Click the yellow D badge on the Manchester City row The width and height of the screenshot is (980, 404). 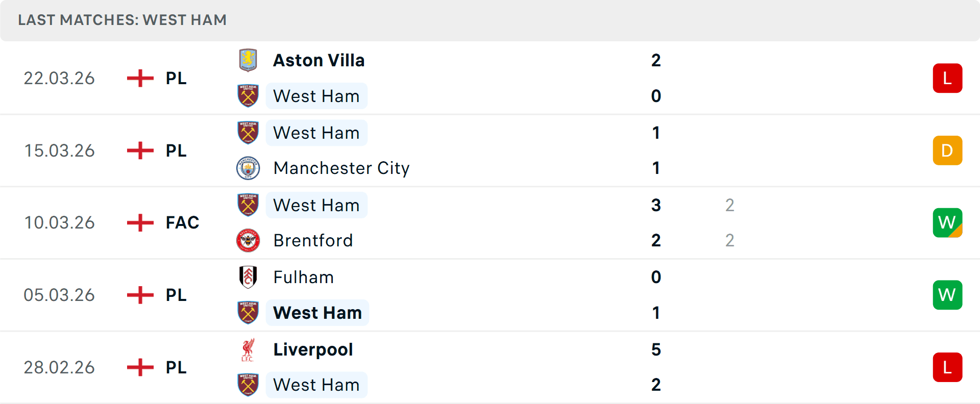click(947, 150)
